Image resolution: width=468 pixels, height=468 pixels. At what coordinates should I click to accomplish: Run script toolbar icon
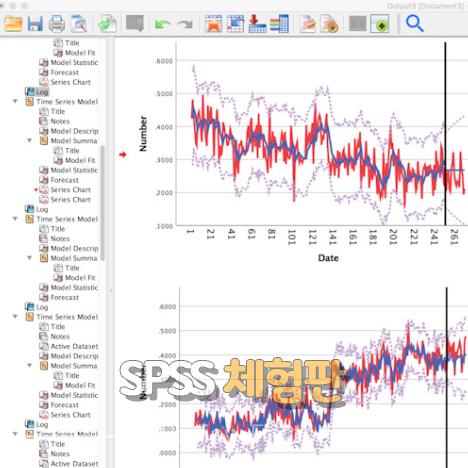click(329, 24)
